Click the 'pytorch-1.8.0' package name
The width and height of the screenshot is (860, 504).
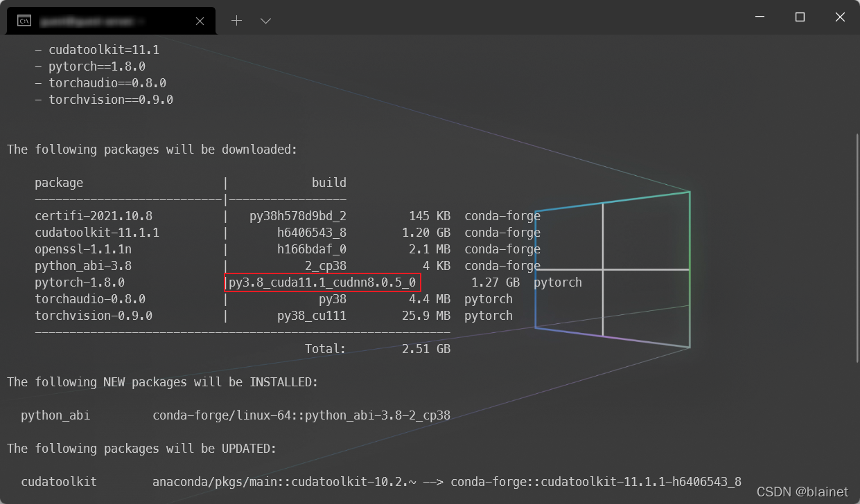(80, 282)
